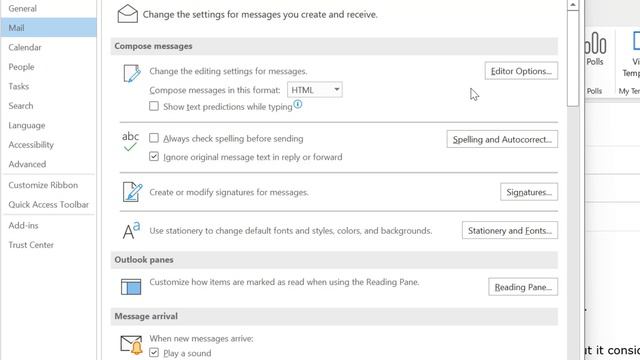Open Spelling and Autocorrect settings
The image size is (640, 360).
[502, 139]
